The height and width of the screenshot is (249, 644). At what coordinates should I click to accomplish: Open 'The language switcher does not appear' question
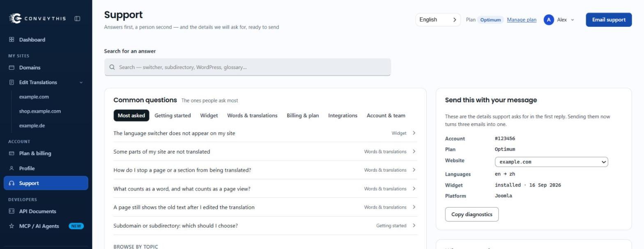click(265, 133)
